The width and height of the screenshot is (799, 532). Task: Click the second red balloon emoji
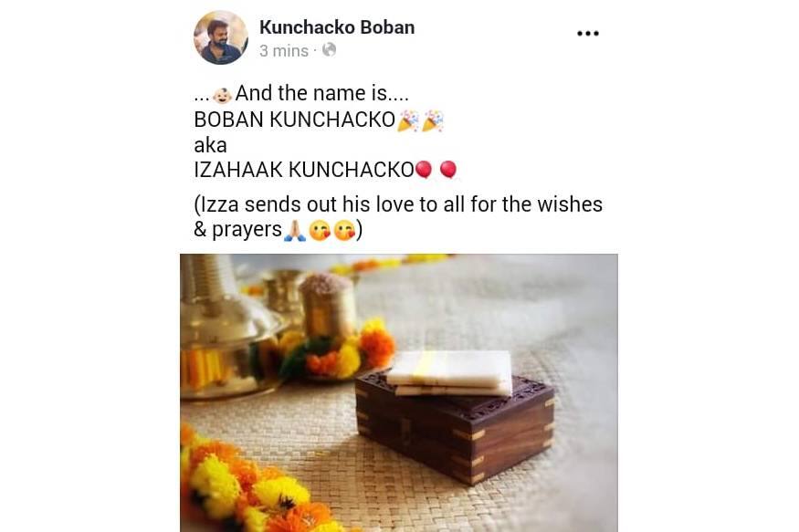point(448,170)
